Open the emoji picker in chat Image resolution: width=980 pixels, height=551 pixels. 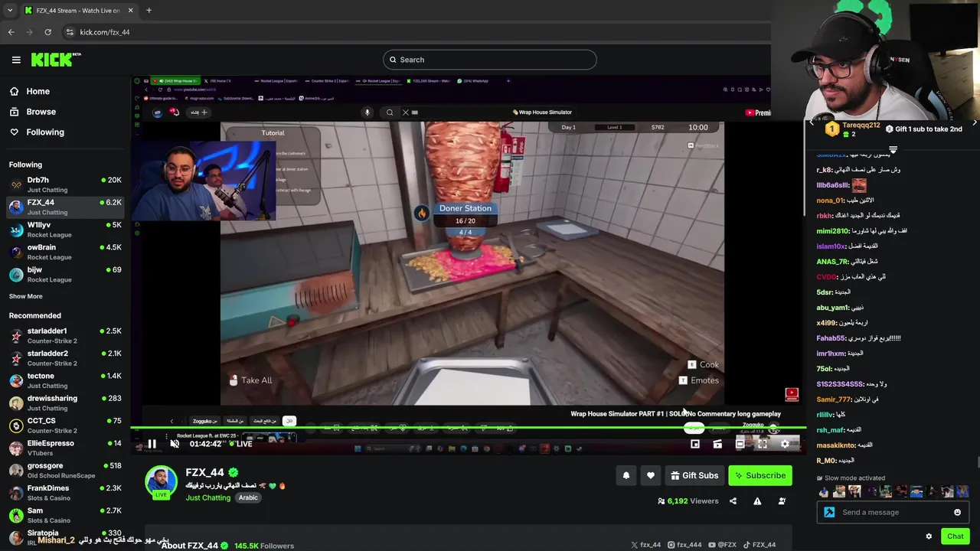[957, 513]
